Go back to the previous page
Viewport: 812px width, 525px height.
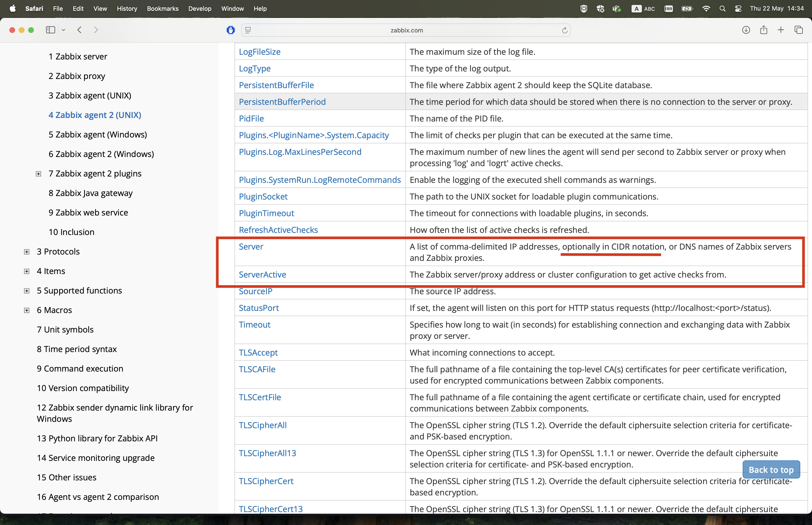point(79,30)
